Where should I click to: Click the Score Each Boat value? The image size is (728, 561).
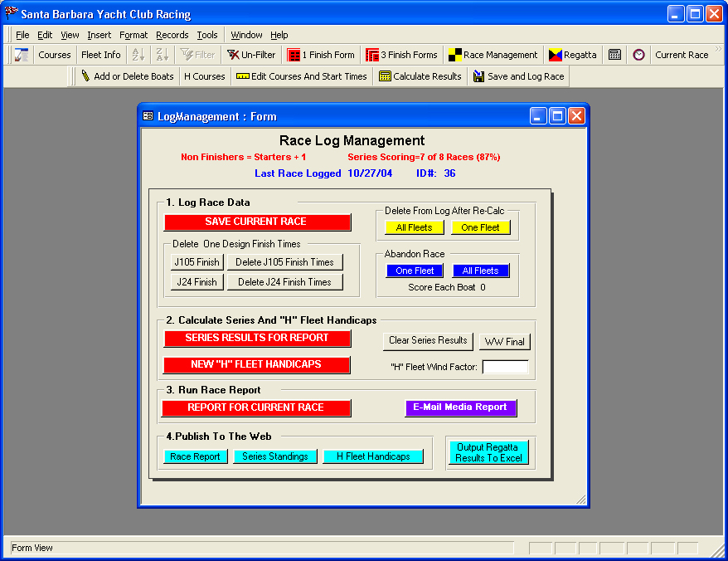(x=483, y=287)
